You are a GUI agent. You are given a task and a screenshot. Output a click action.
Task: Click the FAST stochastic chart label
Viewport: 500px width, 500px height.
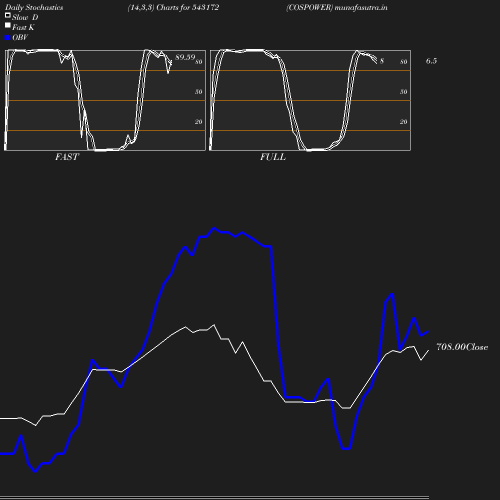(x=67, y=157)
